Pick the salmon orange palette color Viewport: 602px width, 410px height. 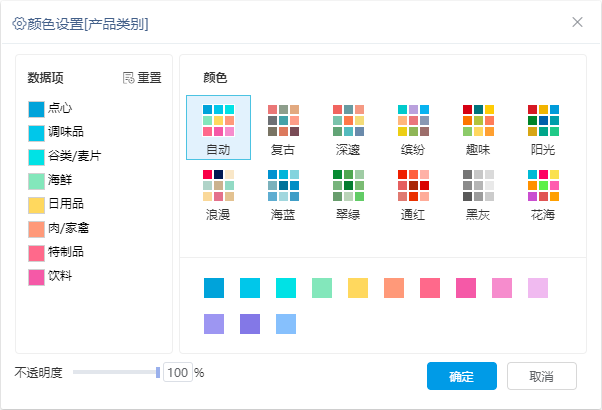point(394,288)
